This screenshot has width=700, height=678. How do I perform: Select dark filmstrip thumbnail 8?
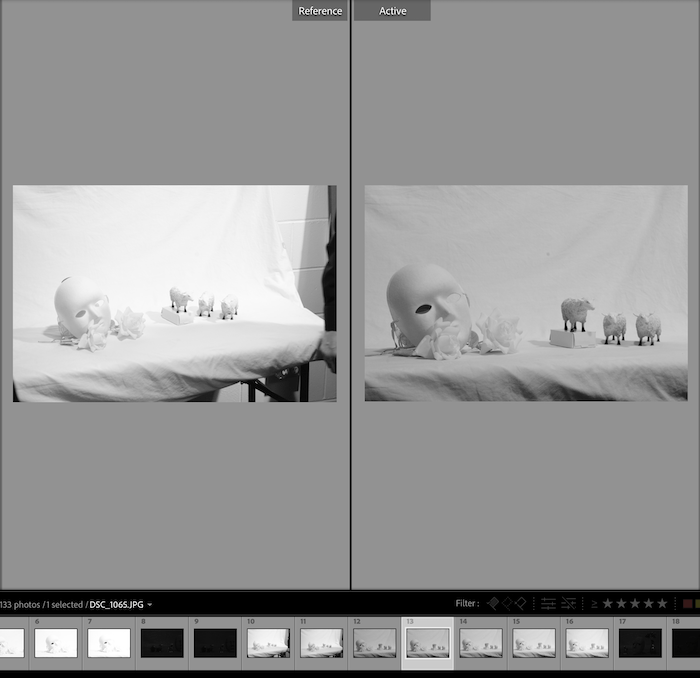pyautogui.click(x=162, y=643)
